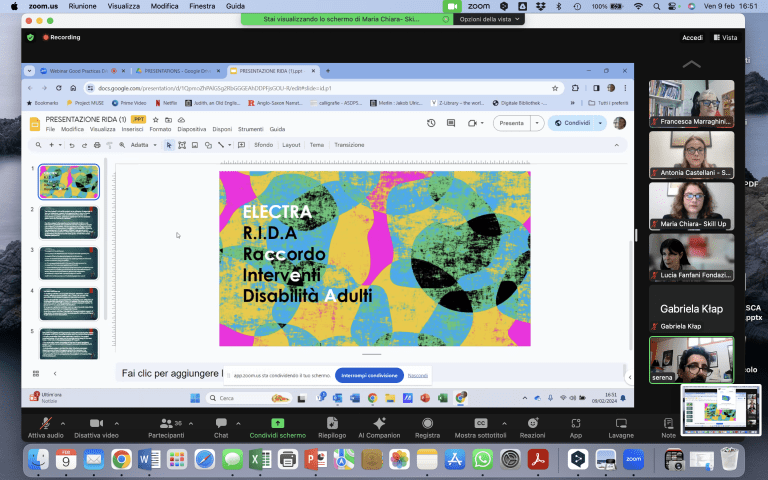The image size is (768, 480).
Task: Click the green encryption shield icon
Action: (30, 37)
